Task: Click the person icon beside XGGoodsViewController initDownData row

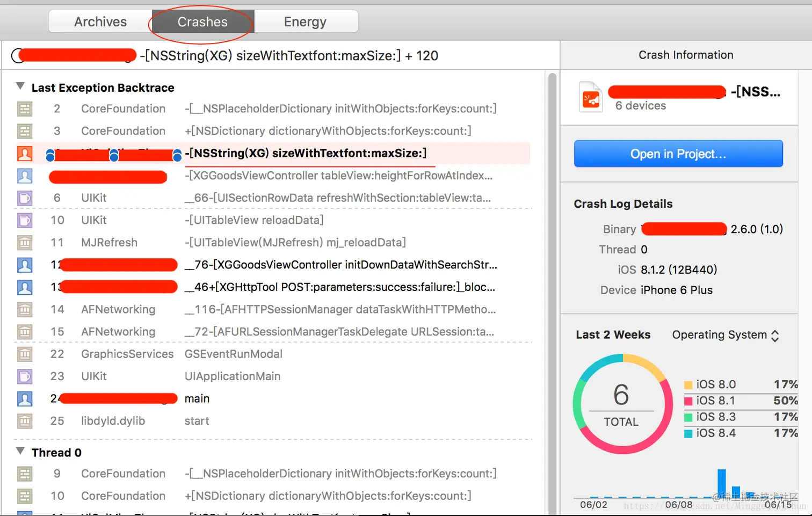Action: pos(25,265)
